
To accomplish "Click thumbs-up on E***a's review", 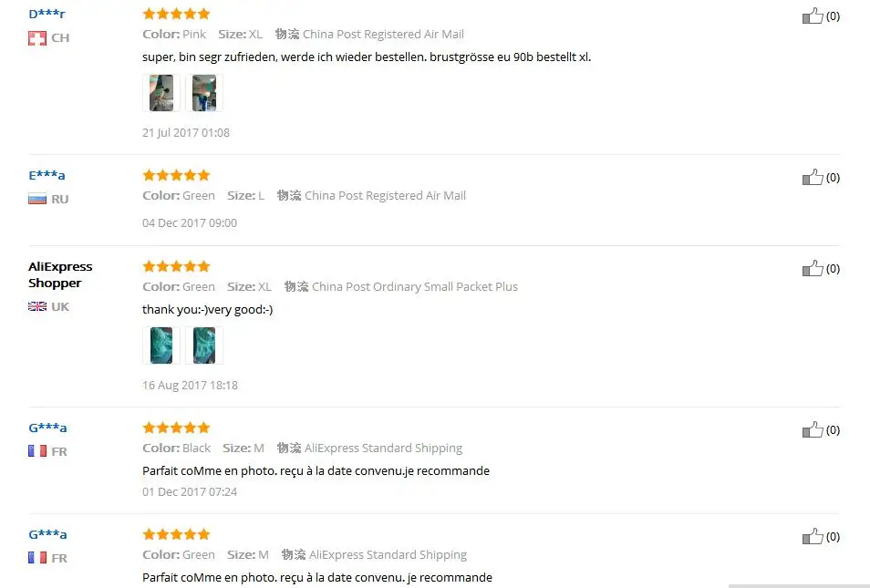I will [x=812, y=177].
